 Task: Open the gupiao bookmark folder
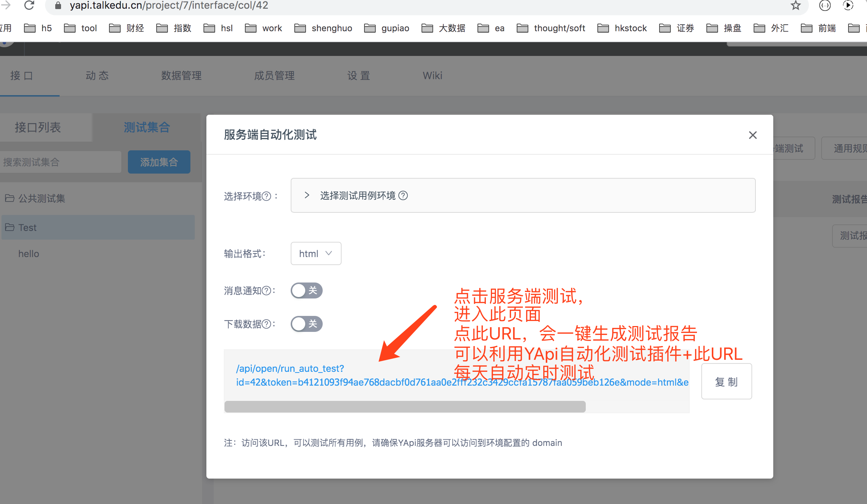click(x=387, y=28)
